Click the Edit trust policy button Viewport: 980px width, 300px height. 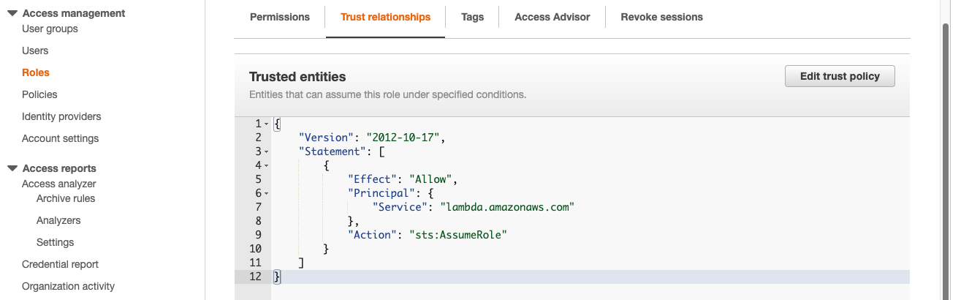pyautogui.click(x=840, y=76)
